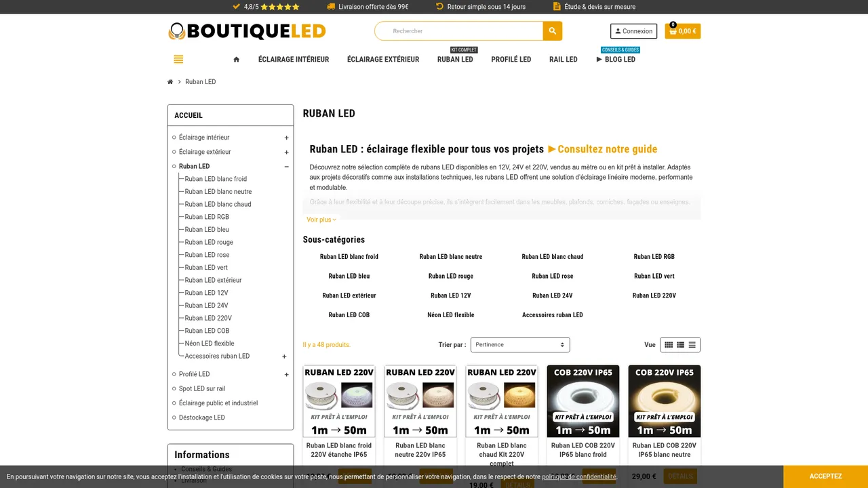
Task: Open the Conseils & Guides link under Informations
Action: point(207,469)
